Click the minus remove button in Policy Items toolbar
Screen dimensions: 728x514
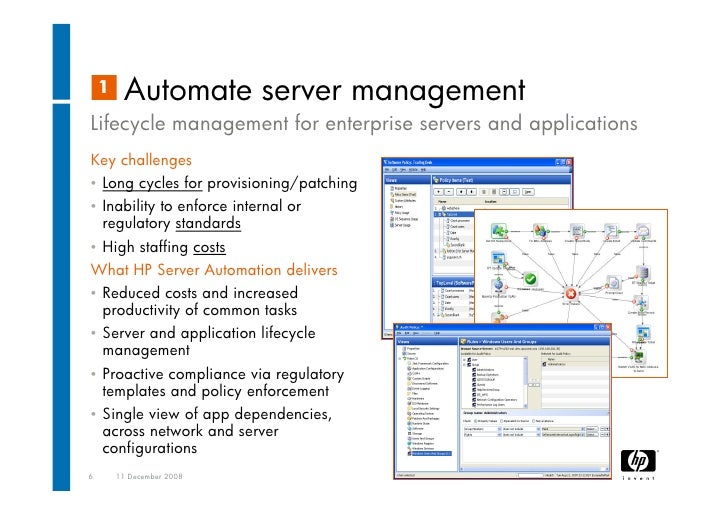click(x=449, y=192)
